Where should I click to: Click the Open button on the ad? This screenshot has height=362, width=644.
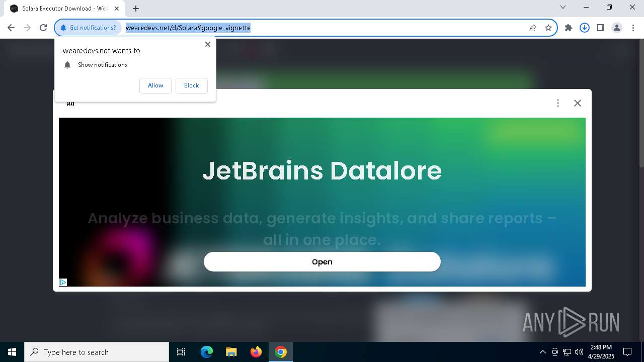tap(322, 261)
